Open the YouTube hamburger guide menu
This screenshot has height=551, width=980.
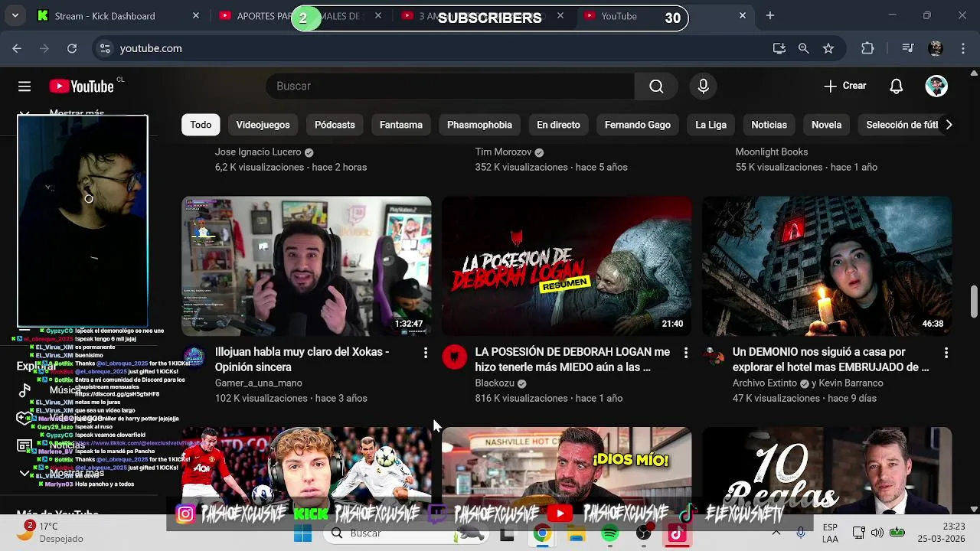[x=24, y=86]
